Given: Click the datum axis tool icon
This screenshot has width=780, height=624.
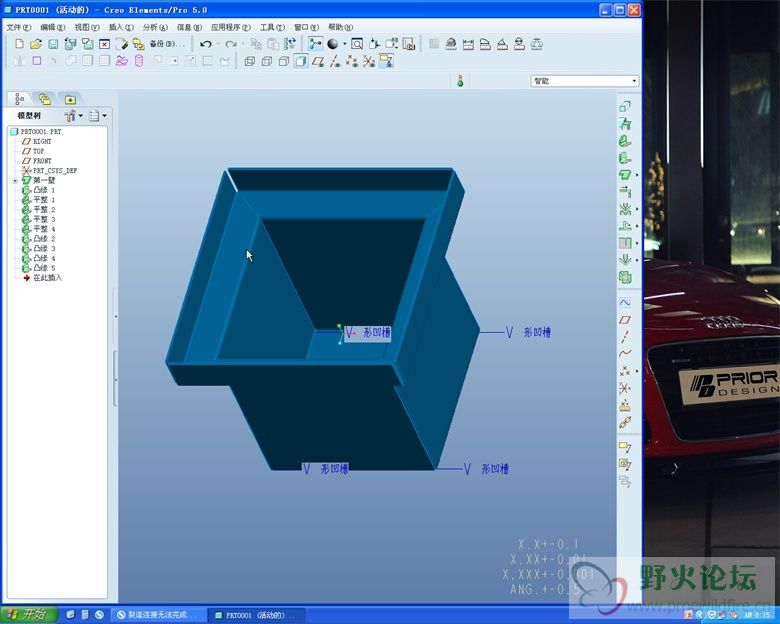Looking at the screenshot, I should pos(625,337).
